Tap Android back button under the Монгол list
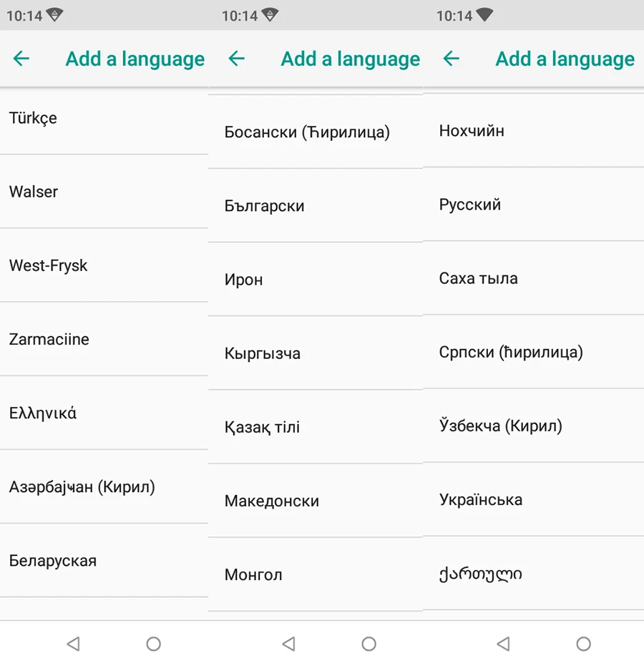Screen dimensions: 644x668 (289, 643)
